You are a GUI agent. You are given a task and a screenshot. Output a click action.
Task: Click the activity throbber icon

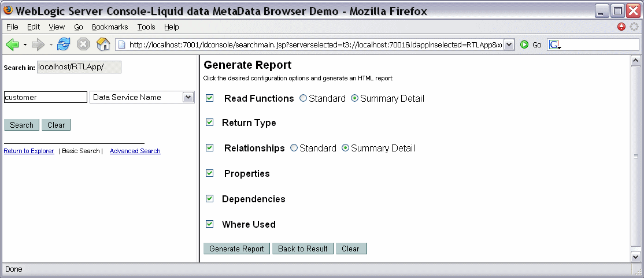635,27
